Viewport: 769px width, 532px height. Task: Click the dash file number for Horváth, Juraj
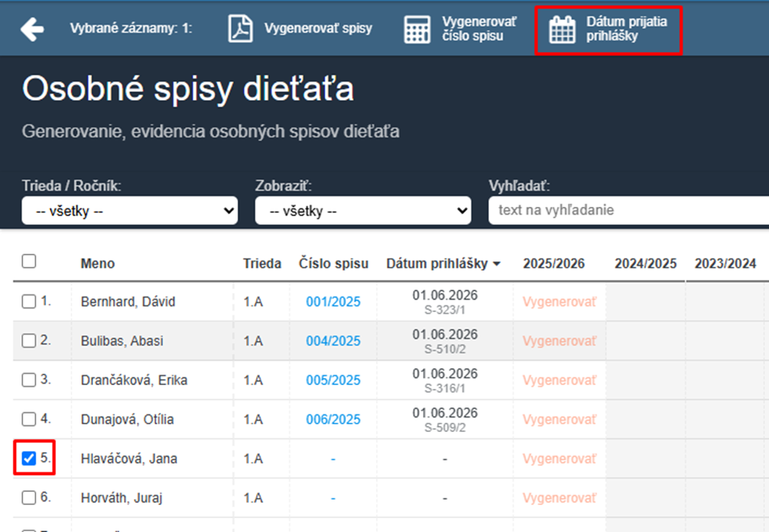point(333,498)
